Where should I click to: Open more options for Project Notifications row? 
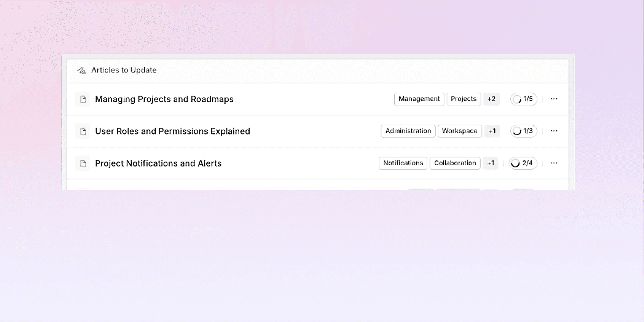(554, 163)
